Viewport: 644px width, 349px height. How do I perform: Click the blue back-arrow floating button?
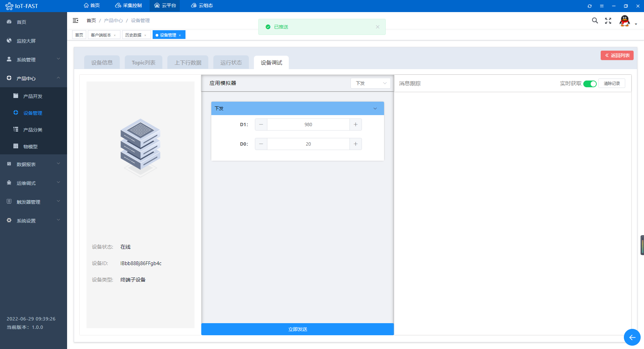point(632,337)
